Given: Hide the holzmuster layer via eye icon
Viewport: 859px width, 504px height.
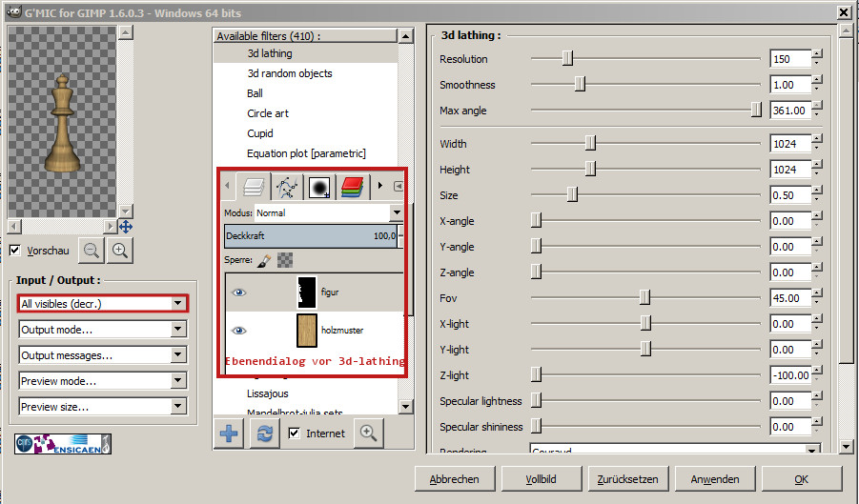Looking at the screenshot, I should click(239, 331).
